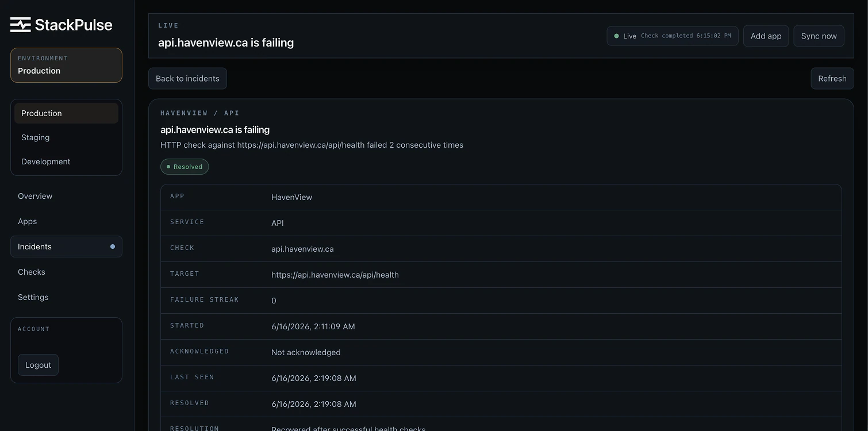Click the HavenView app value
Screen dimensions: 868x431
[291, 197]
